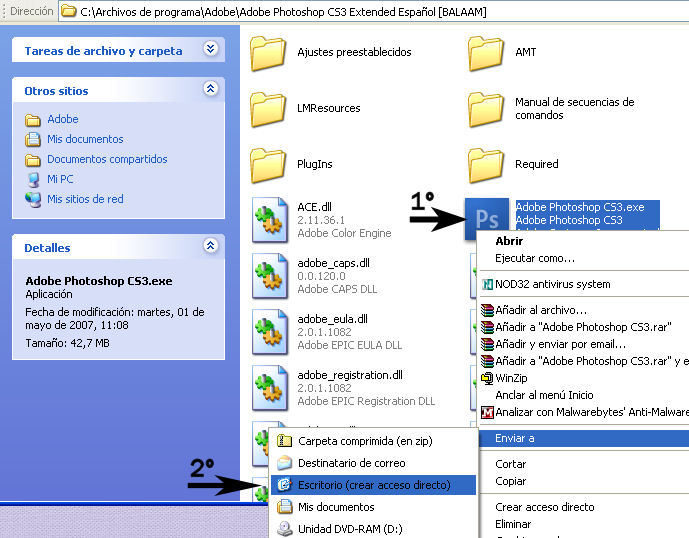
Task: Click the WinZip icon in context menu
Action: [x=487, y=378]
